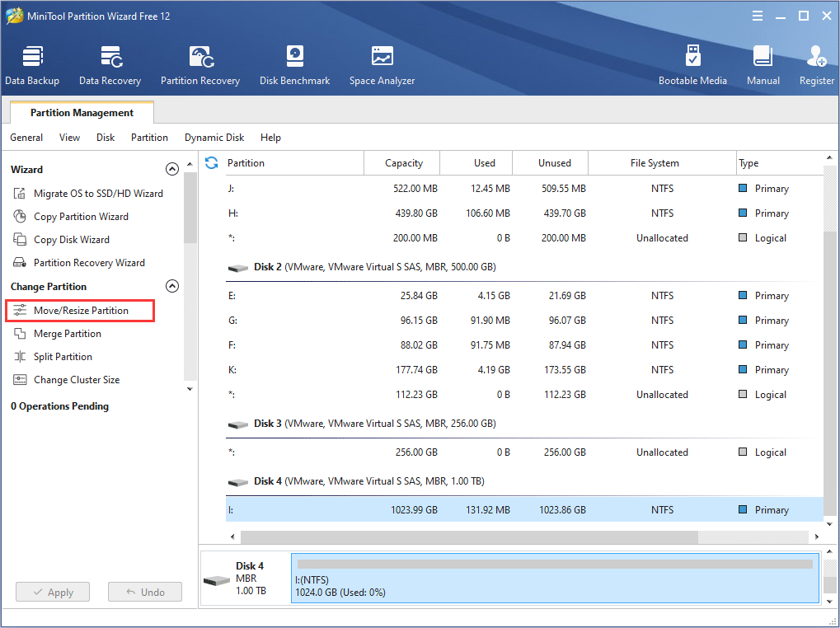
Task: Open the View menu
Action: coord(69,138)
